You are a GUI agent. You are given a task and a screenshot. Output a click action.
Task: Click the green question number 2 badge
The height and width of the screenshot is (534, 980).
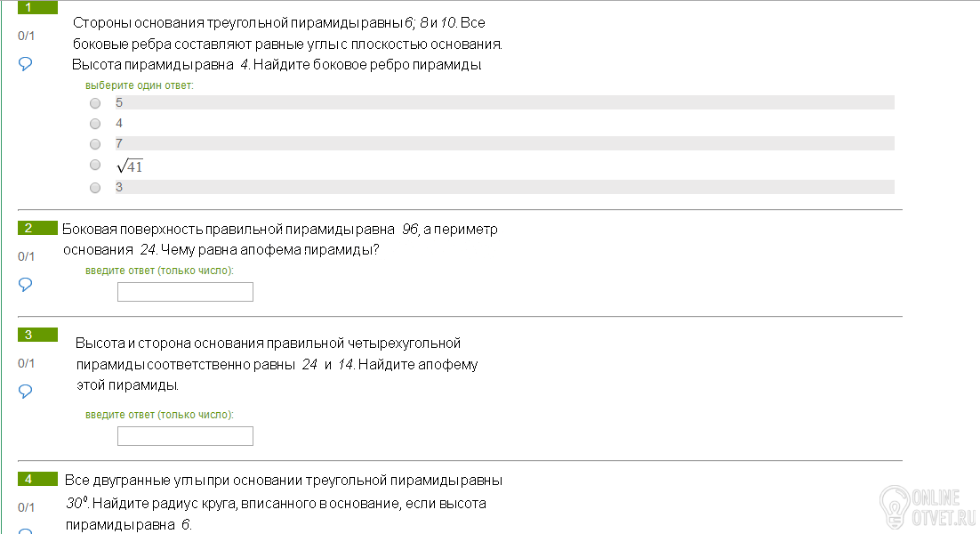pyautogui.click(x=37, y=228)
